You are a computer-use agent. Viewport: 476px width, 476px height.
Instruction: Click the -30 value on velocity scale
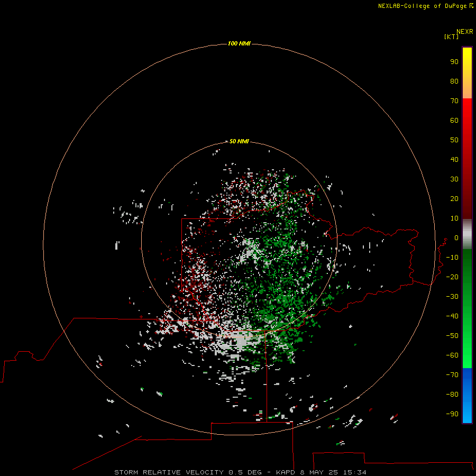click(452, 297)
